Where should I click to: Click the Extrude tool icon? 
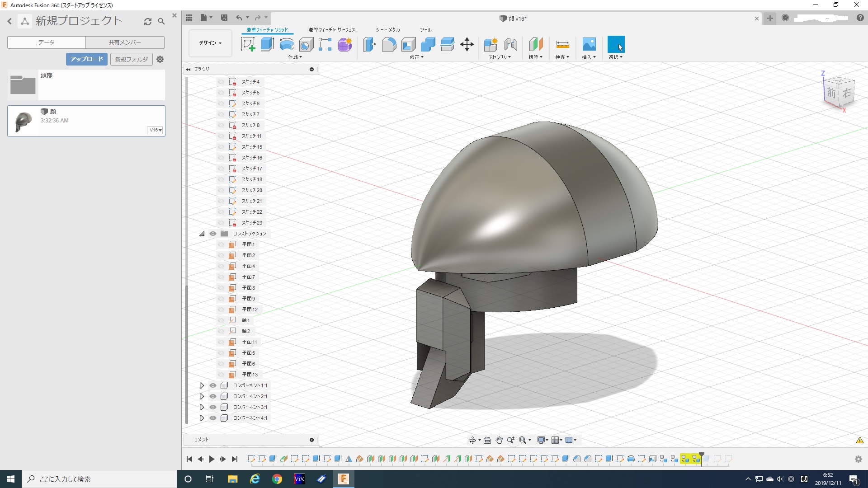coord(268,44)
